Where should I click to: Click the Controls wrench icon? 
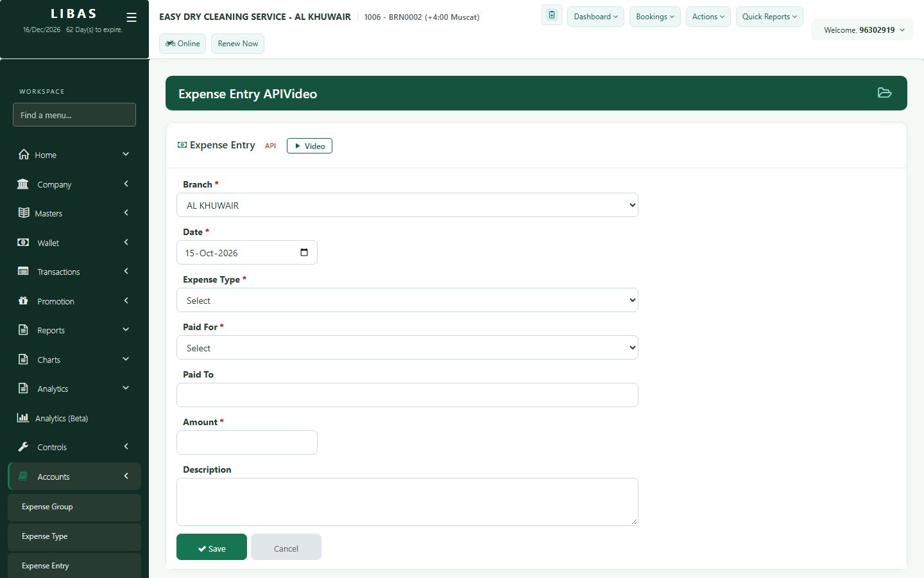pos(23,446)
